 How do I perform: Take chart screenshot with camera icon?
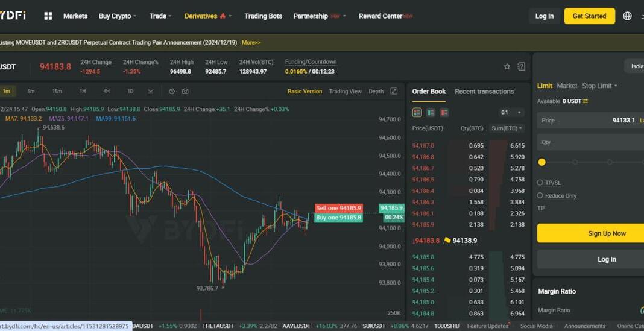[185, 92]
